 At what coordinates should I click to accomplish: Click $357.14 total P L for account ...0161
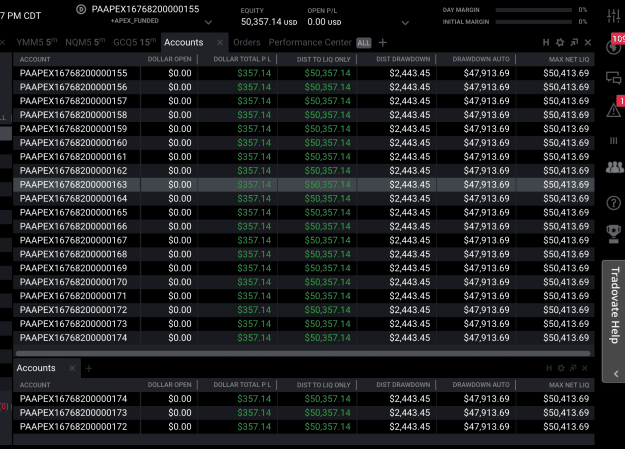tap(254, 157)
